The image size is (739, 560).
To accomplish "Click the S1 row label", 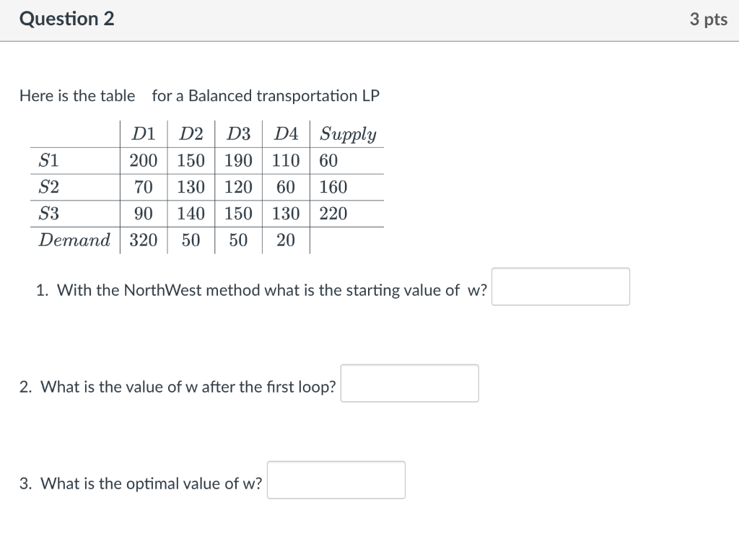I will pos(47,160).
